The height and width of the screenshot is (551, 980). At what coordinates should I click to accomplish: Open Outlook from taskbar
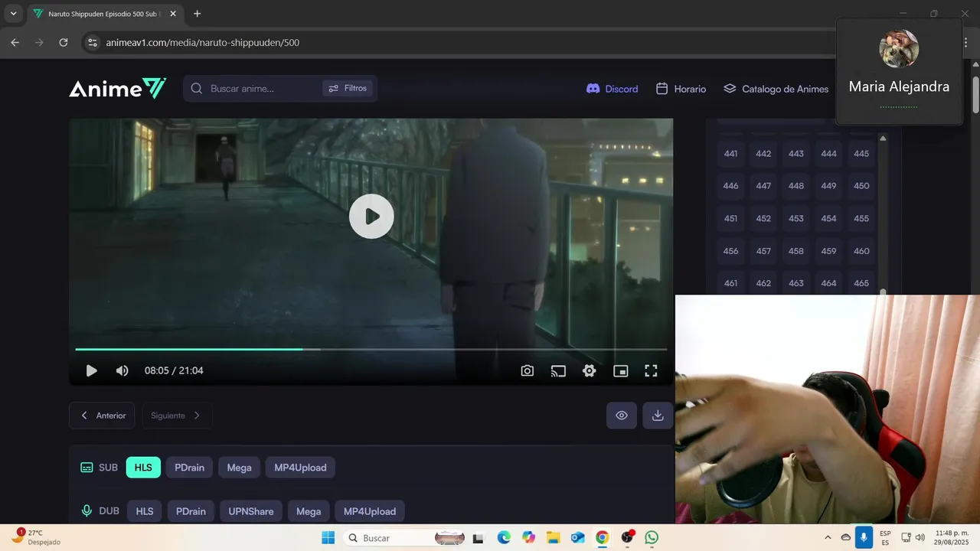pyautogui.click(x=577, y=538)
